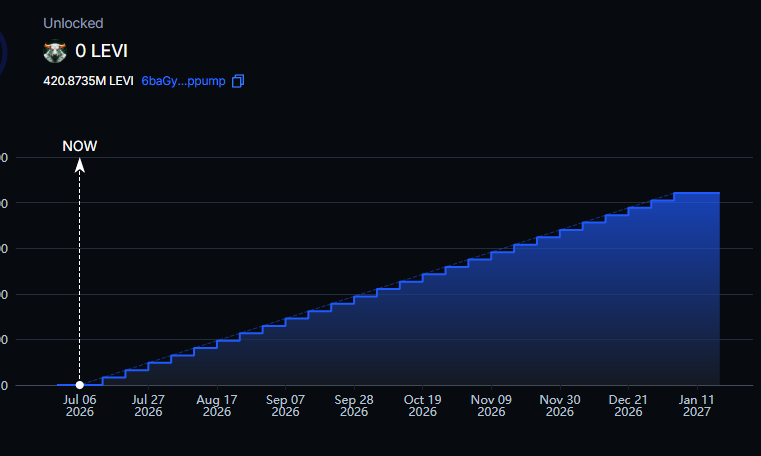Click the LEVI token avatar icon
The height and width of the screenshot is (456, 761).
coord(55,51)
